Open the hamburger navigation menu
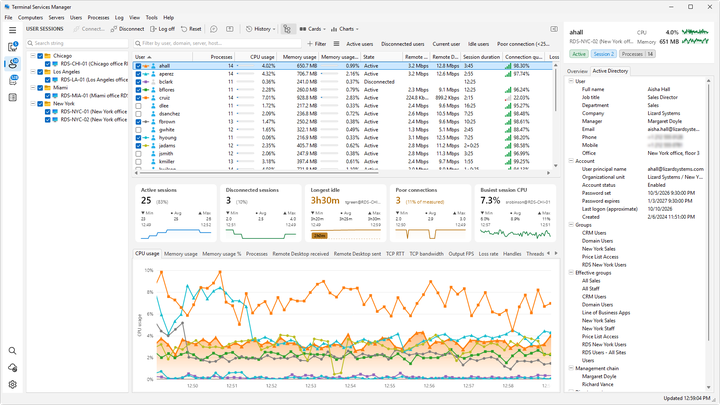 (x=12, y=30)
